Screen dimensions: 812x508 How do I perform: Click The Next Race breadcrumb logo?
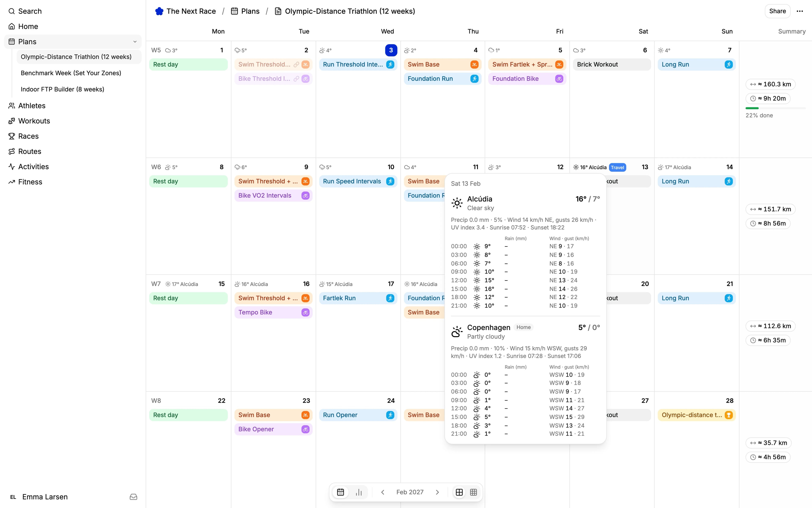coord(159,11)
